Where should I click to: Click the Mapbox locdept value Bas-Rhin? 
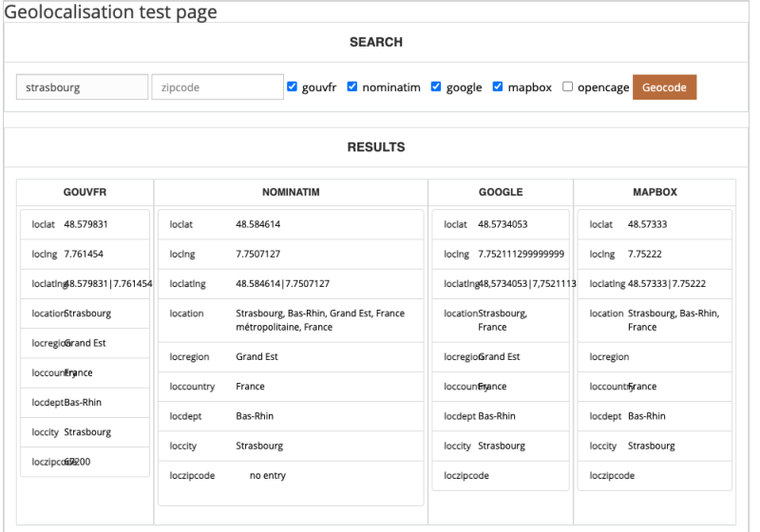647,416
